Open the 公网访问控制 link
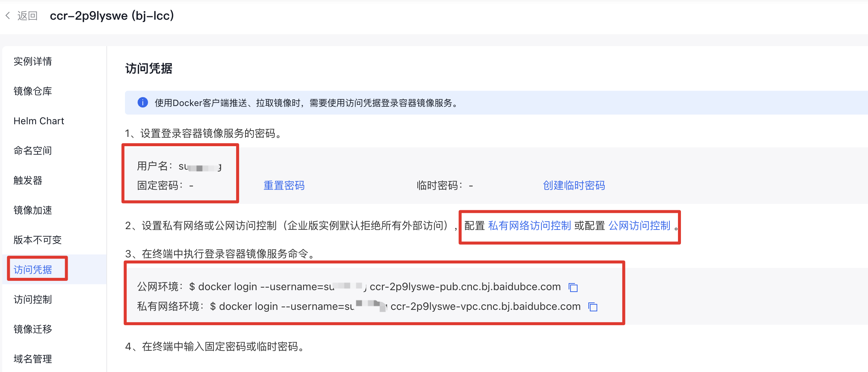The height and width of the screenshot is (372, 868). [639, 226]
